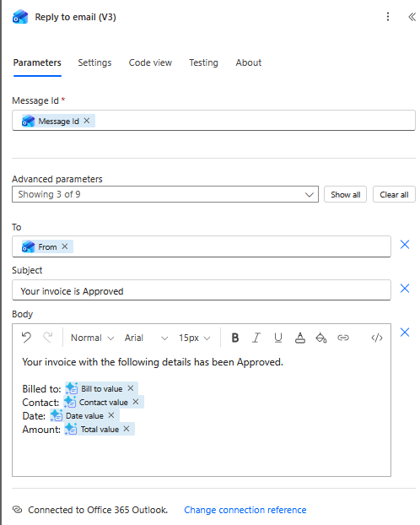Redo the edit in body editor

click(x=48, y=337)
